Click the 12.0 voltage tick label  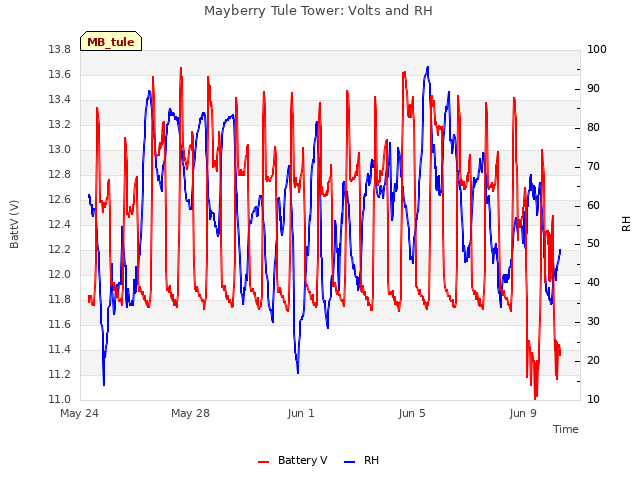(x=60, y=275)
